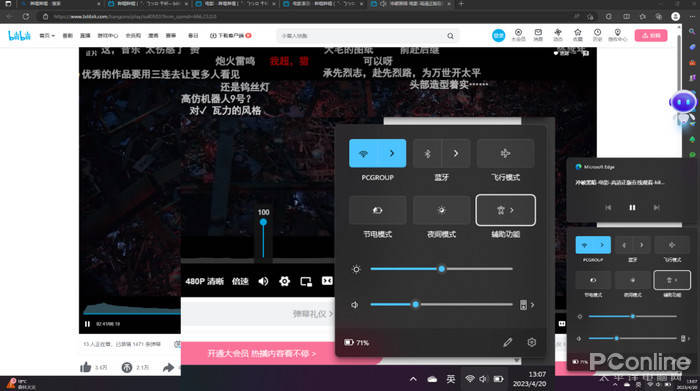Click the battery 71% indicator
The height and width of the screenshot is (391, 700).
357,343
